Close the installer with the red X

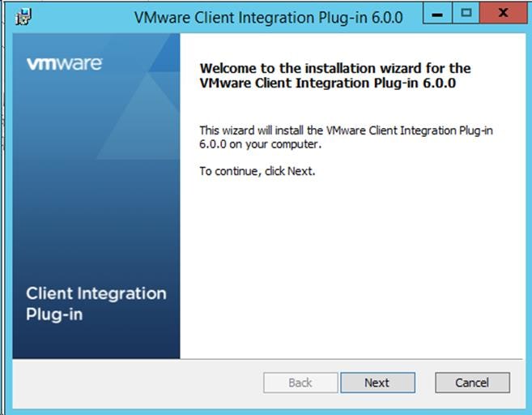[504, 14]
